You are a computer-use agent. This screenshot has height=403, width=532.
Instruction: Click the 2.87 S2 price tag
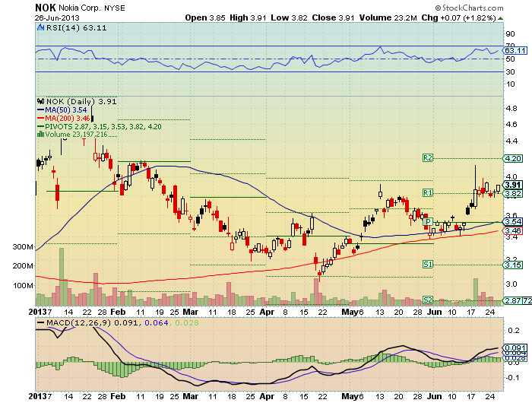513,300
